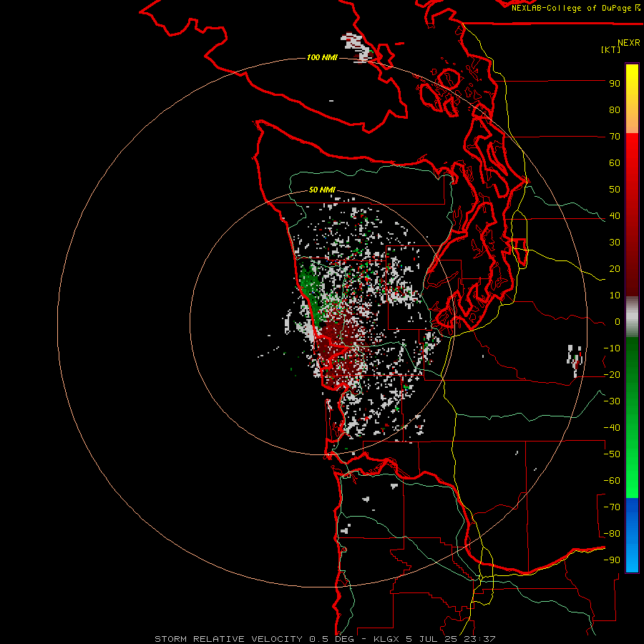Select the 90 value on velocity scale

click(x=615, y=84)
